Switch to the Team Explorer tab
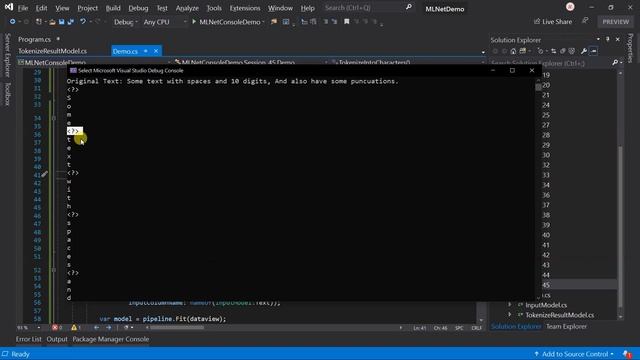The image size is (640, 360). point(566,327)
